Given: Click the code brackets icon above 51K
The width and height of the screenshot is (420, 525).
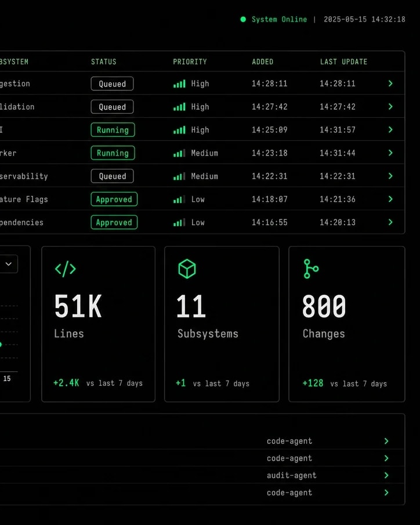Looking at the screenshot, I should coord(66,269).
